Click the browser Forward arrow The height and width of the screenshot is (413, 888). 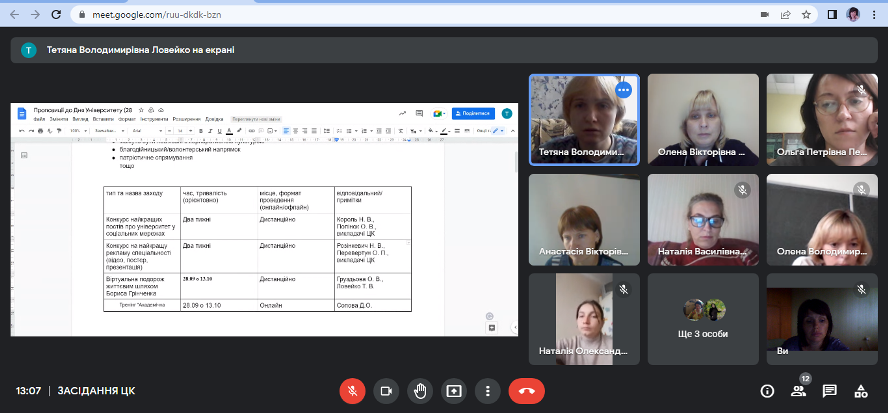(35, 15)
